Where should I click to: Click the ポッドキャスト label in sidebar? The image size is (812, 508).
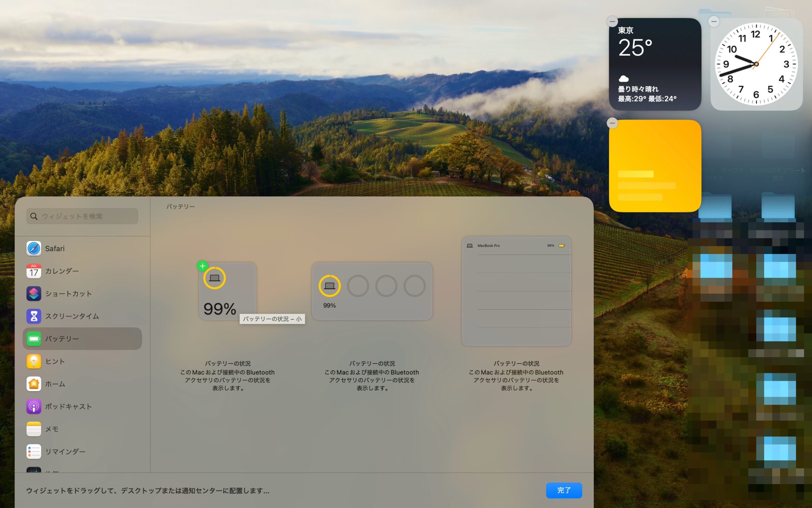coord(69,406)
